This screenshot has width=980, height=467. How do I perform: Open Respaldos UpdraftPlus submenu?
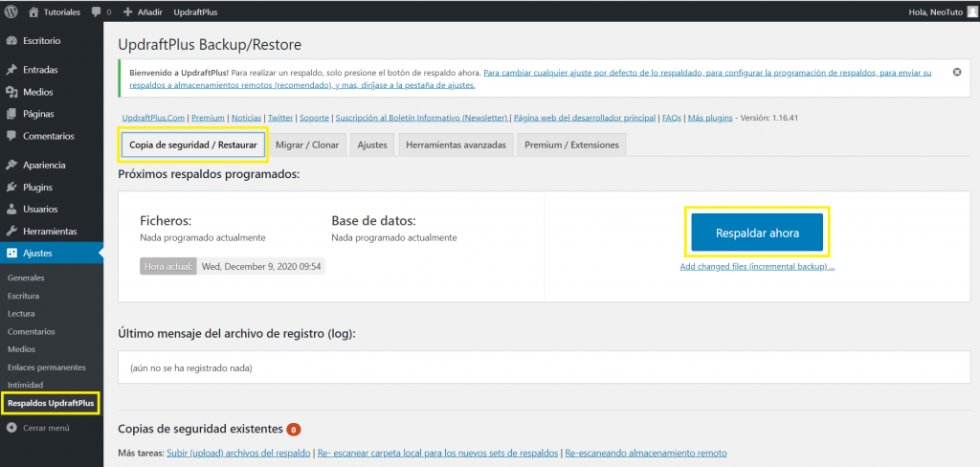coord(51,403)
